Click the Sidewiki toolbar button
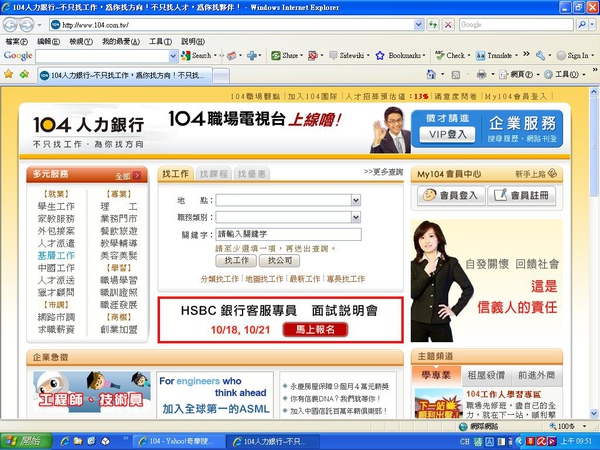This screenshot has height=450, width=600. tap(347, 55)
